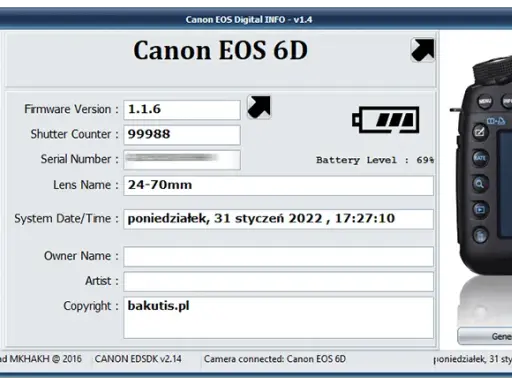Click the System Date/Time field
Viewport: 512px width, 384px height.
(278, 219)
